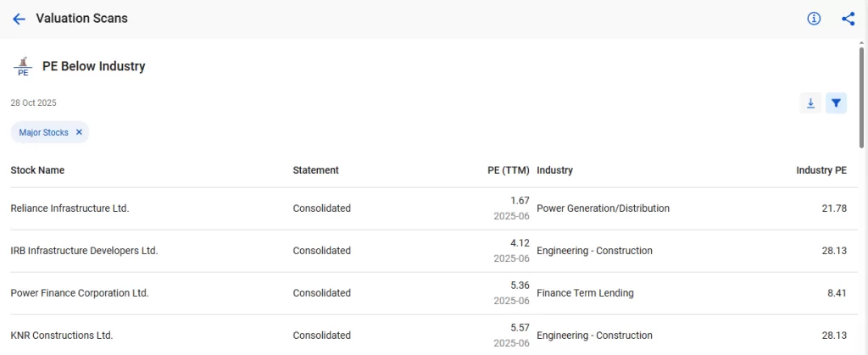Open IRB Infrastructure Developers Ltd.
The image size is (868, 355).
pos(84,251)
